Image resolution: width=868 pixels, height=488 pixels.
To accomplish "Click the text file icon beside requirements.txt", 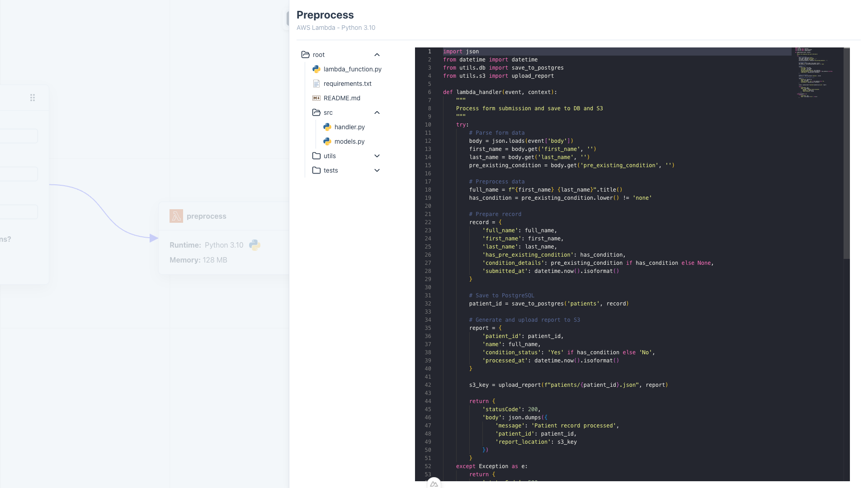I will (x=316, y=84).
